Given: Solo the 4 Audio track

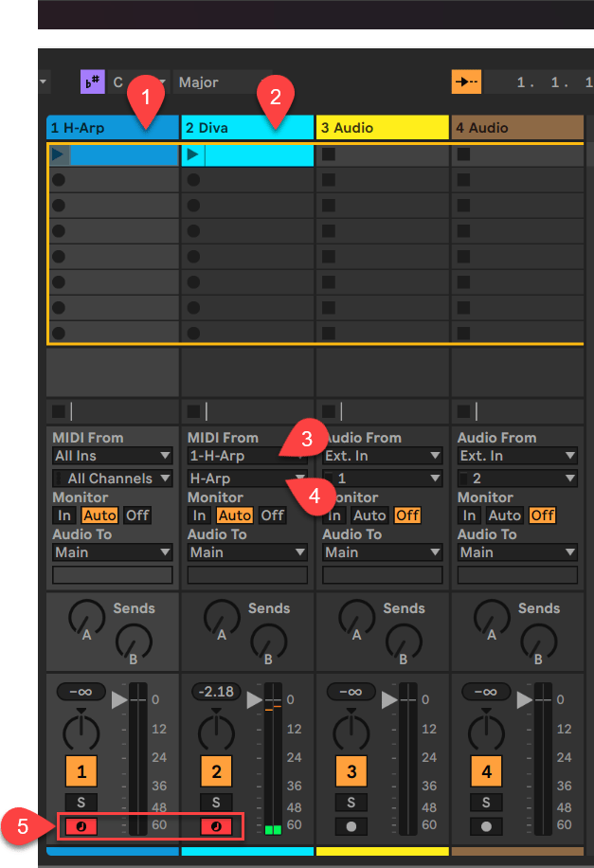Looking at the screenshot, I should 486,803.
